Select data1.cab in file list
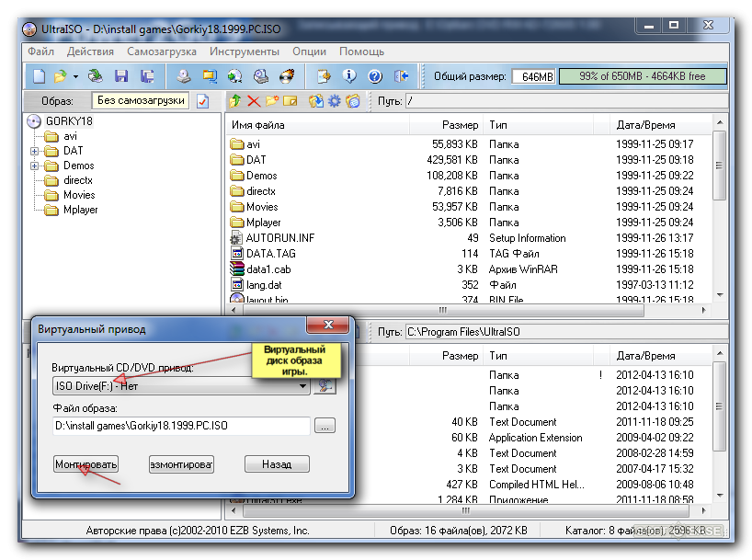752x560 pixels. coord(268,269)
